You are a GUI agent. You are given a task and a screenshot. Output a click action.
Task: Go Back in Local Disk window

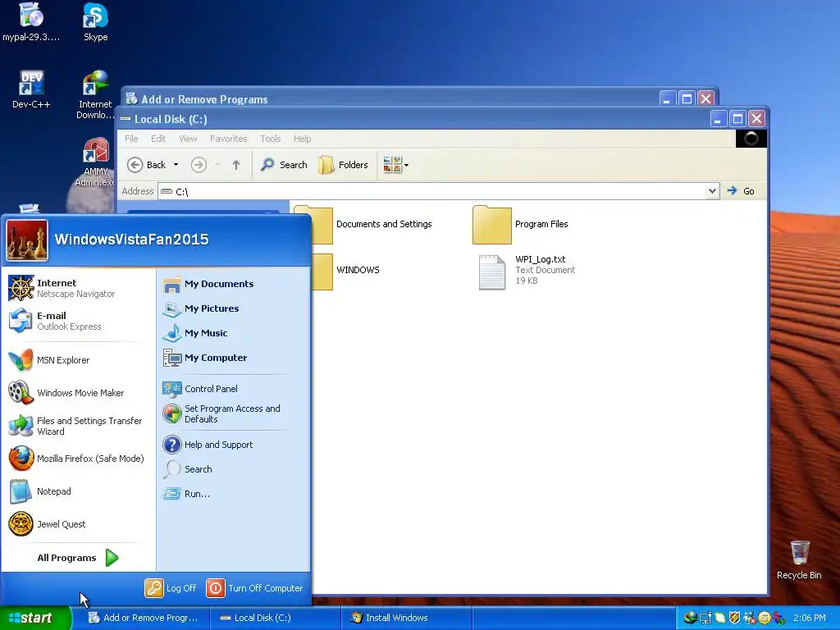[147, 165]
